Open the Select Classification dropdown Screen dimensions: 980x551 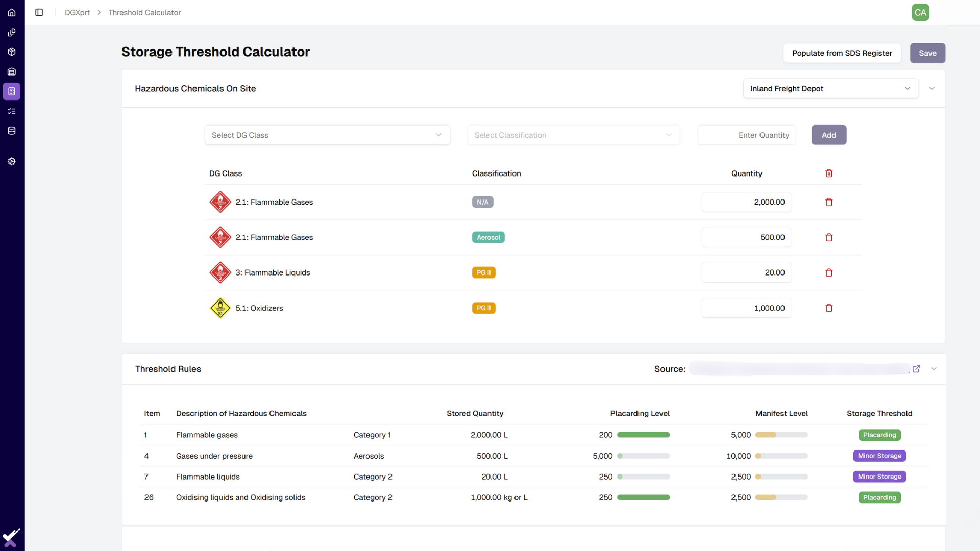pyautogui.click(x=573, y=135)
